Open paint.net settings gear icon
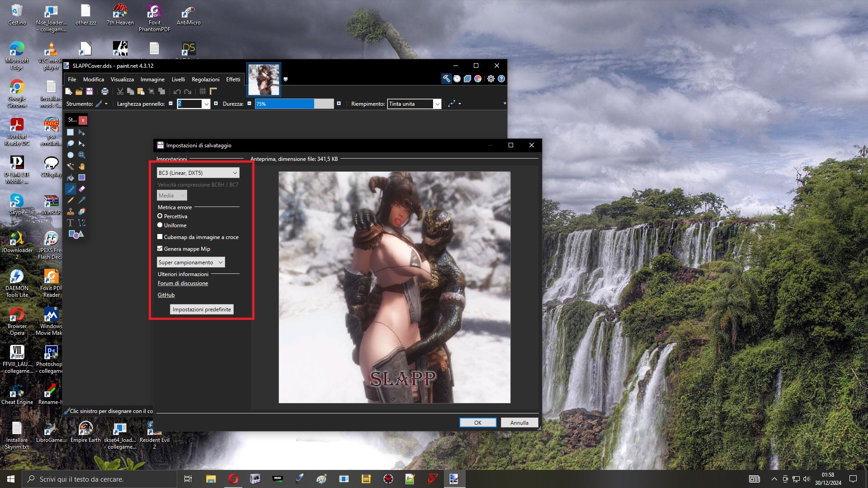Image resolution: width=868 pixels, height=488 pixels. click(491, 79)
